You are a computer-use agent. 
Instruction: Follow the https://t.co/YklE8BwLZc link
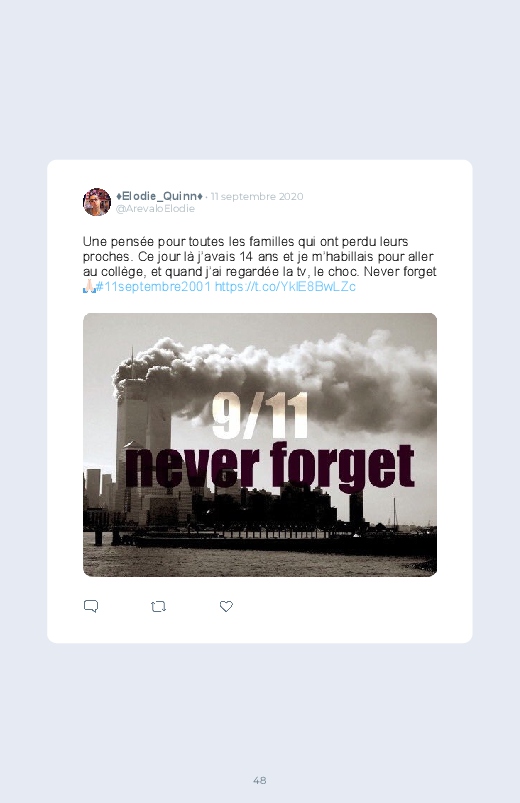285,286
